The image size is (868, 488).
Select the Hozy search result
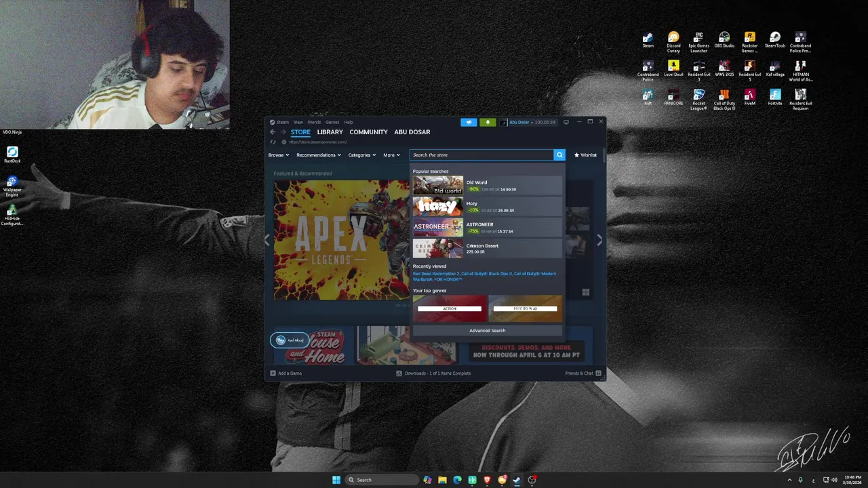pyautogui.click(x=488, y=207)
